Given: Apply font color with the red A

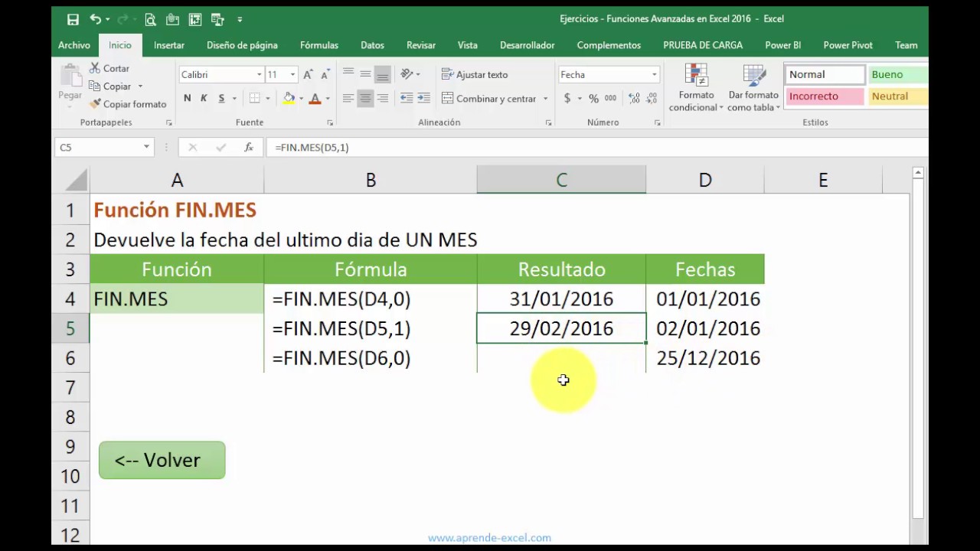Looking at the screenshot, I should (x=315, y=98).
